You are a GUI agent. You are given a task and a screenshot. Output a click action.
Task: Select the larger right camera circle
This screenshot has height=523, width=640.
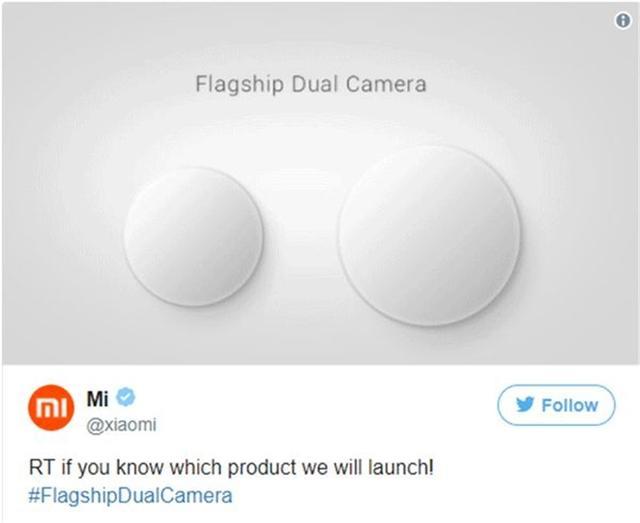coord(429,236)
